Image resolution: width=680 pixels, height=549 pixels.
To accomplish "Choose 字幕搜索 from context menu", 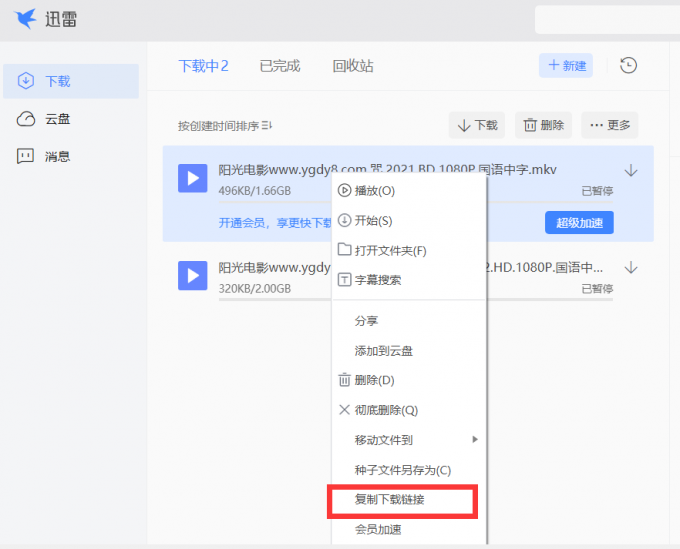I will point(409,280).
